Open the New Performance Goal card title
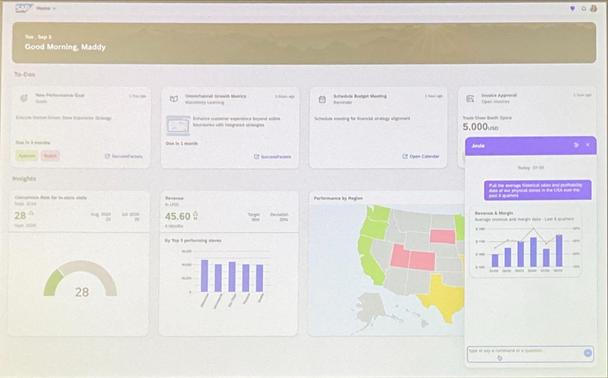608x378 pixels. coord(60,95)
